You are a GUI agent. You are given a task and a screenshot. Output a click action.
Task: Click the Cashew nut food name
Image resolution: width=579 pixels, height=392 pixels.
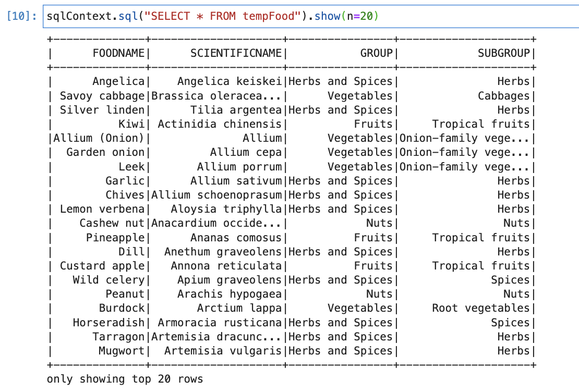112,223
